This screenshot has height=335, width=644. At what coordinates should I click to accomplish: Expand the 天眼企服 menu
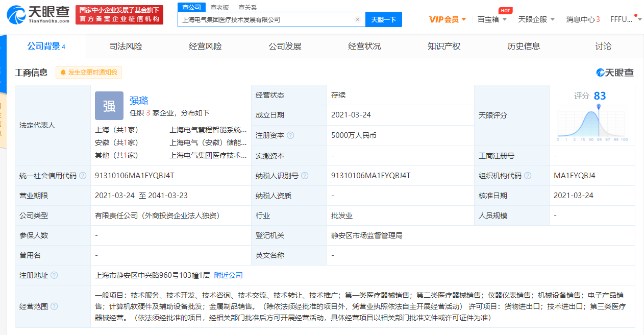[x=536, y=19]
